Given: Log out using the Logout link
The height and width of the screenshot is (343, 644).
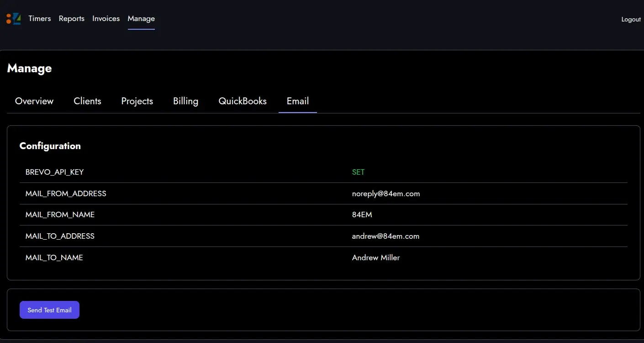Looking at the screenshot, I should pos(631,19).
